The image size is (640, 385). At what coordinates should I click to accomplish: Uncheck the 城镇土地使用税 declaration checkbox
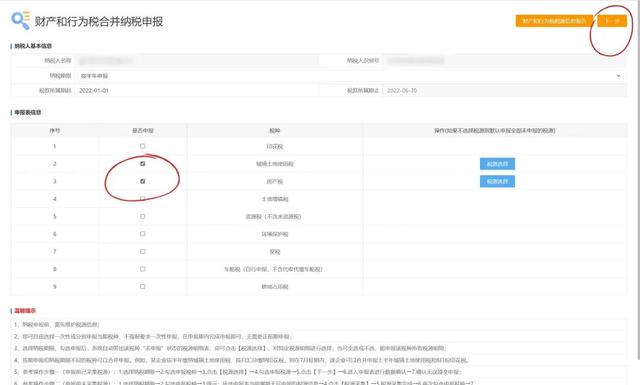click(142, 164)
